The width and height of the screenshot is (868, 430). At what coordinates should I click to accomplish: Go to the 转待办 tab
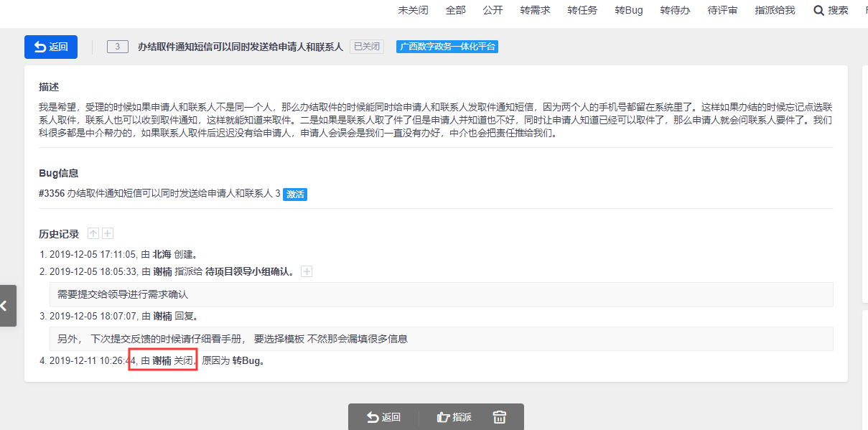(676, 10)
